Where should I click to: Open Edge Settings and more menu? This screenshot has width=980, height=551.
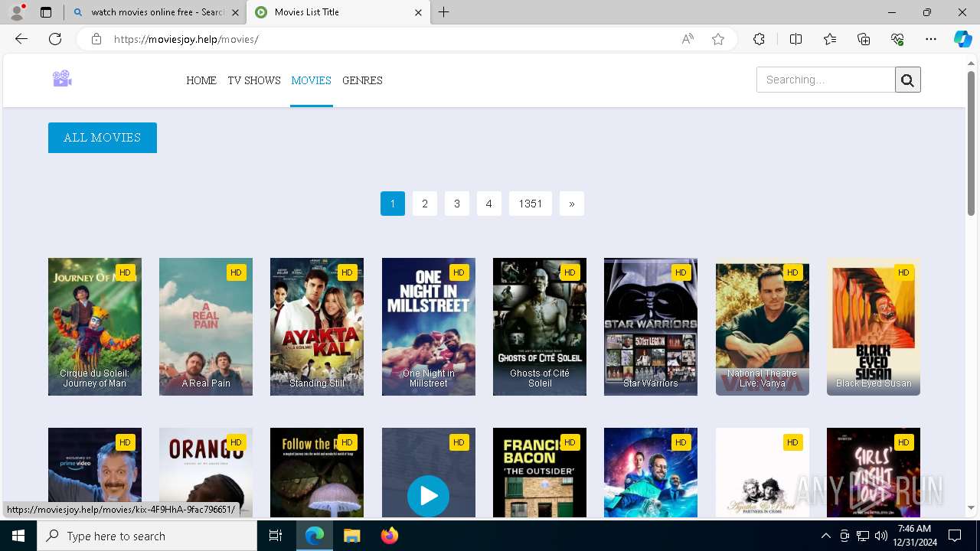click(931, 39)
